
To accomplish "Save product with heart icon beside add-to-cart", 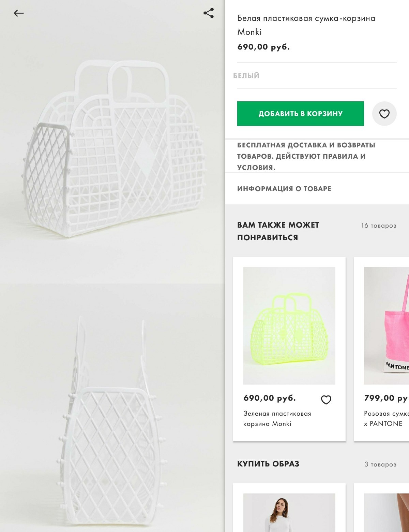I will pyautogui.click(x=384, y=114).
